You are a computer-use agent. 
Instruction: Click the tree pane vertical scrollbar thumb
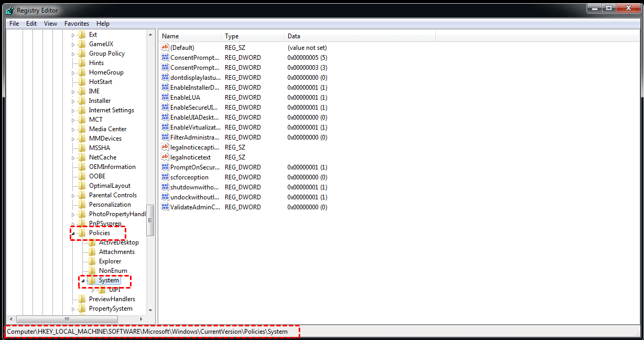tap(150, 220)
